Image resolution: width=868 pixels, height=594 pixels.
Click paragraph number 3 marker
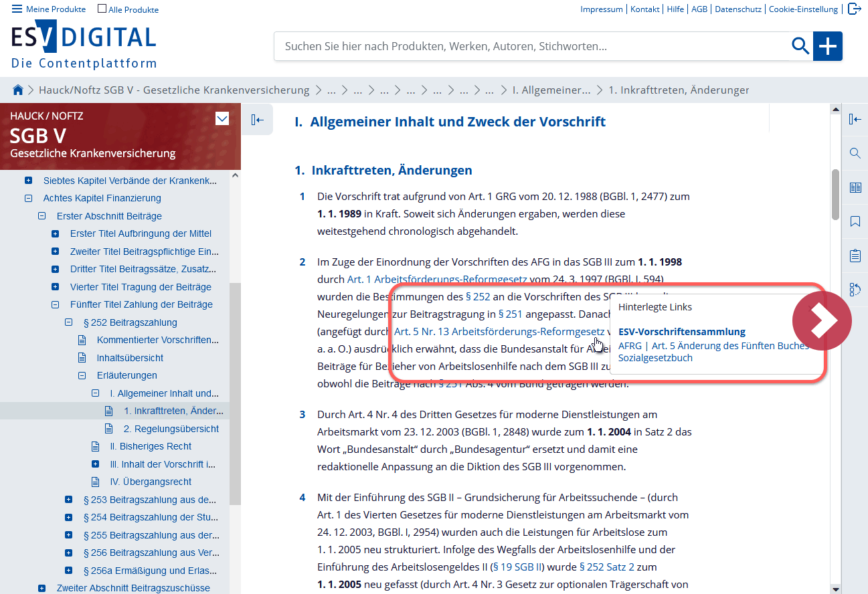coord(302,415)
